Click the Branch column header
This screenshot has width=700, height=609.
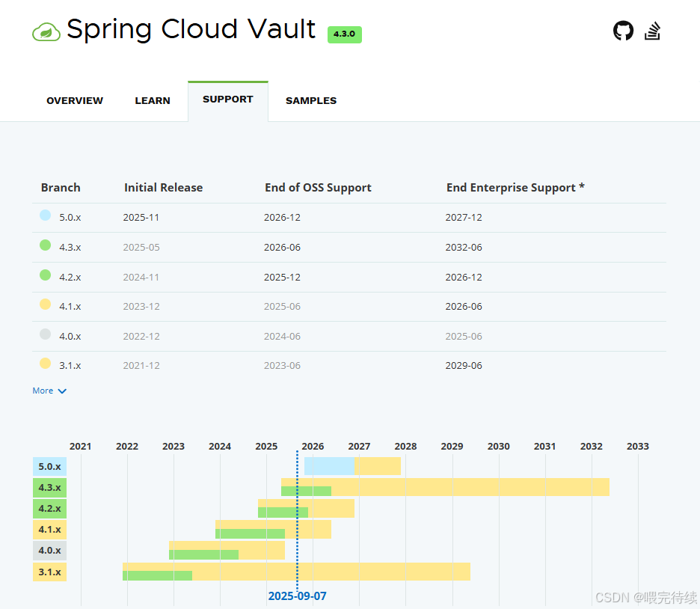point(61,188)
